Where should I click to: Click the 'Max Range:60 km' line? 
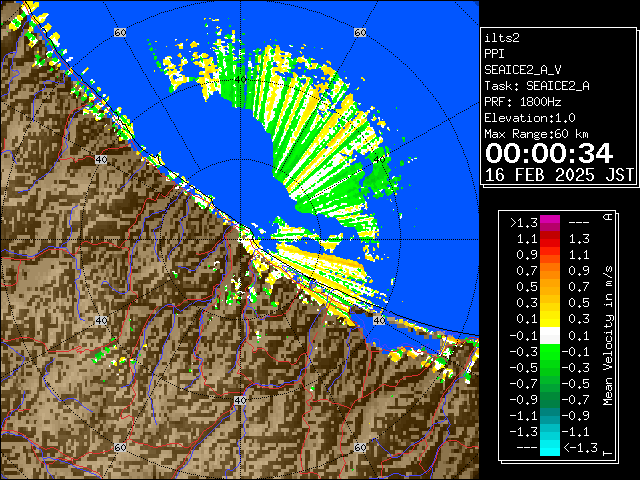point(537,134)
